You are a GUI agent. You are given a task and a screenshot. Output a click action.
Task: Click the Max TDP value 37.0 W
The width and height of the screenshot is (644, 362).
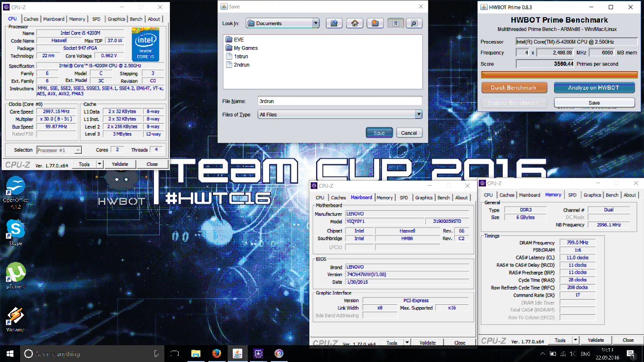click(114, 41)
